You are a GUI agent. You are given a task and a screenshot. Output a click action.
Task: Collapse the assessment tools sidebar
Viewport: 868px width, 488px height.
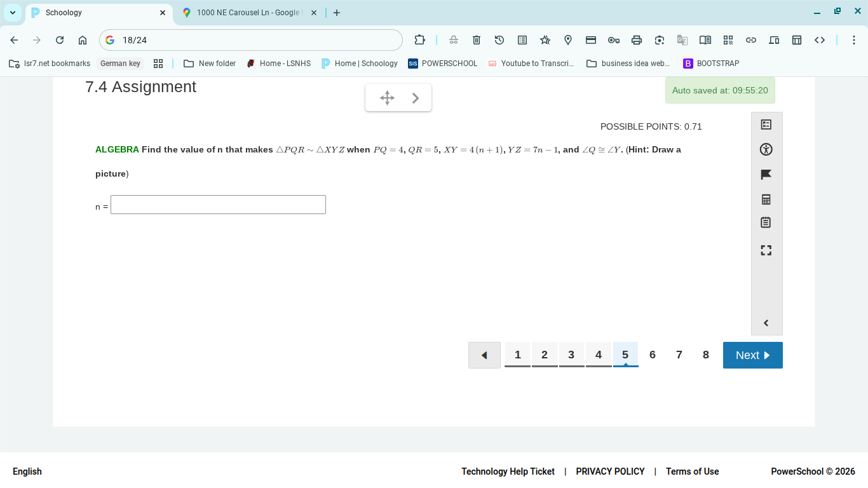coord(766,322)
